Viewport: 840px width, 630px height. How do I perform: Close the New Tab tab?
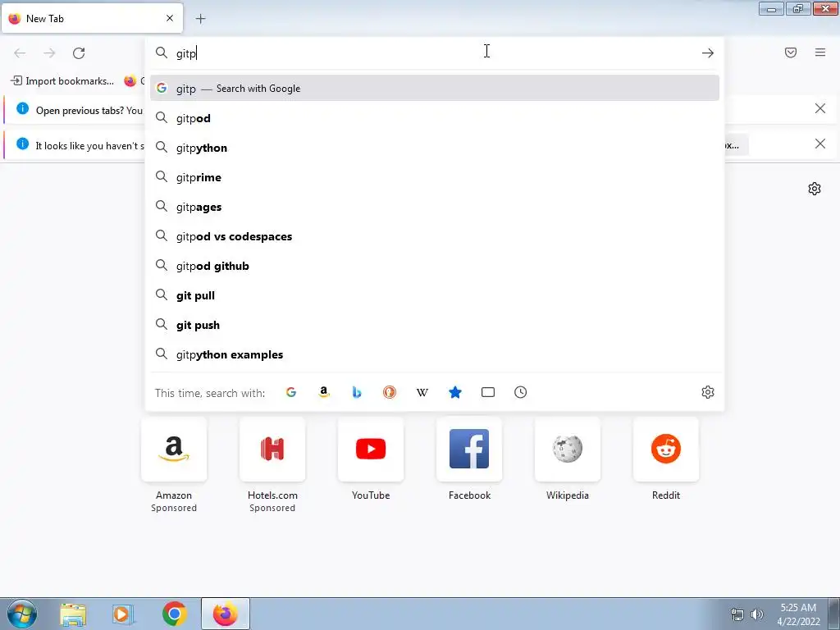coord(170,18)
